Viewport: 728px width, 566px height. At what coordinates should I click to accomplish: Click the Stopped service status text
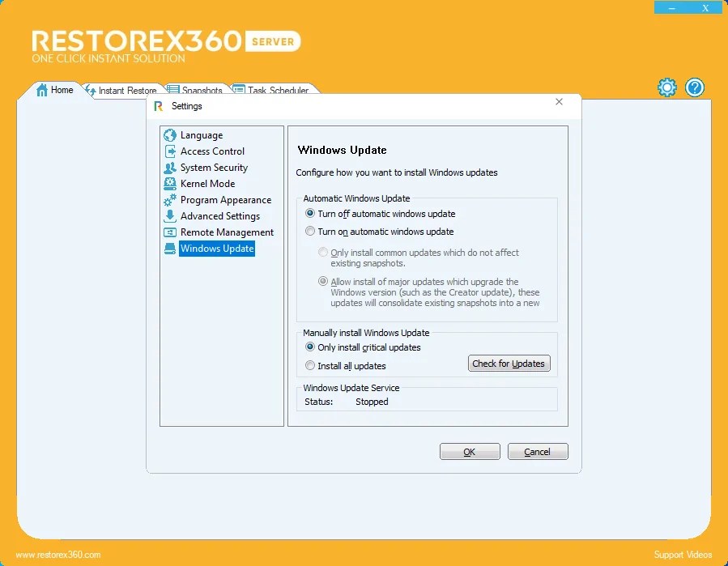[372, 402]
